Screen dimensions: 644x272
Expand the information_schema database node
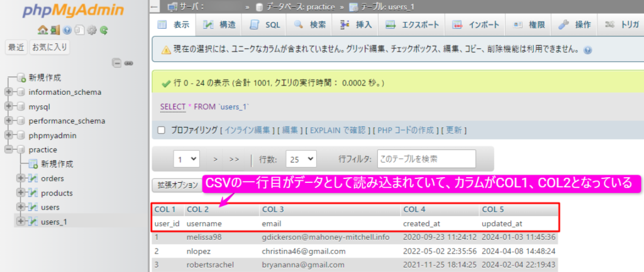[x=9, y=92]
